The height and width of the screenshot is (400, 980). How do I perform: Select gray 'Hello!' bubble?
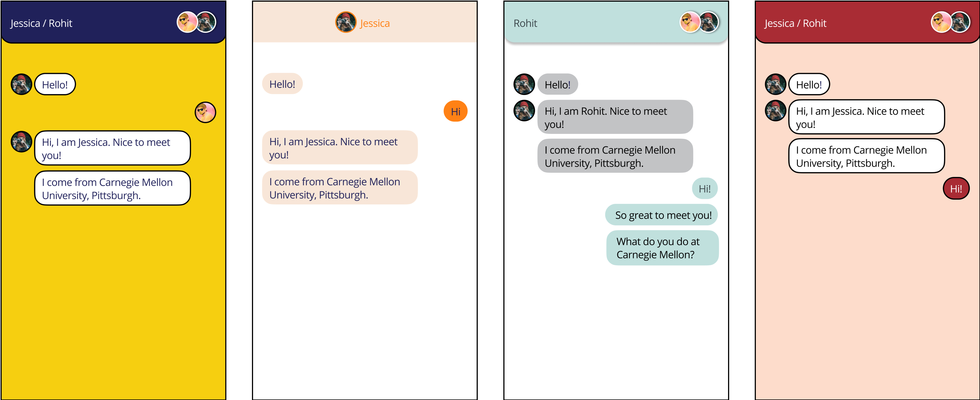click(x=558, y=84)
